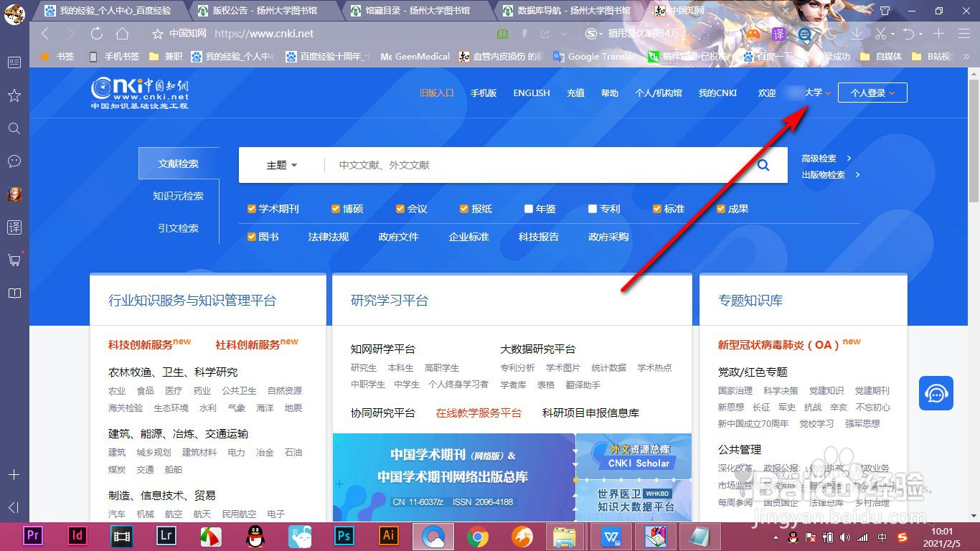
Task: Launch Photoshop from the taskbar
Action: tap(344, 536)
